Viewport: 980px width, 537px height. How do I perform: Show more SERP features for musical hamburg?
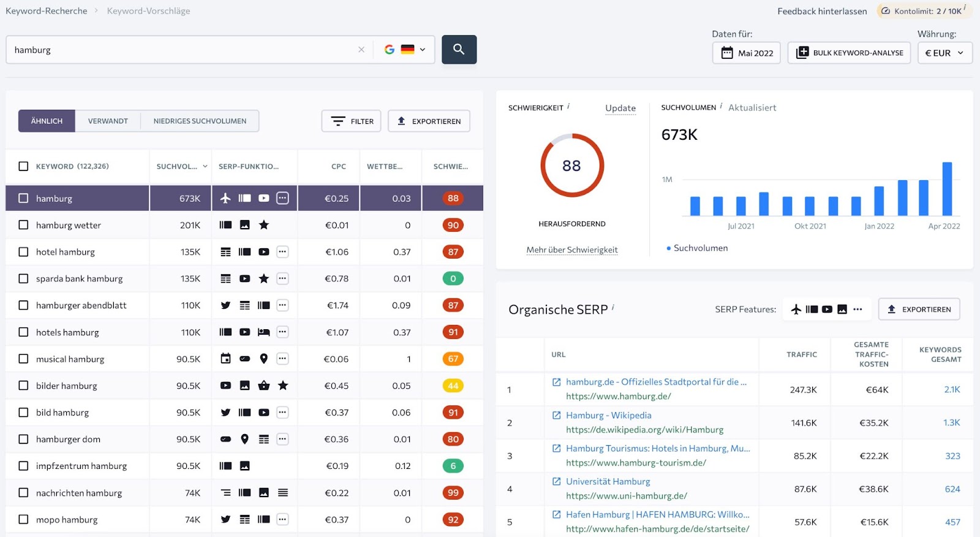coord(282,359)
